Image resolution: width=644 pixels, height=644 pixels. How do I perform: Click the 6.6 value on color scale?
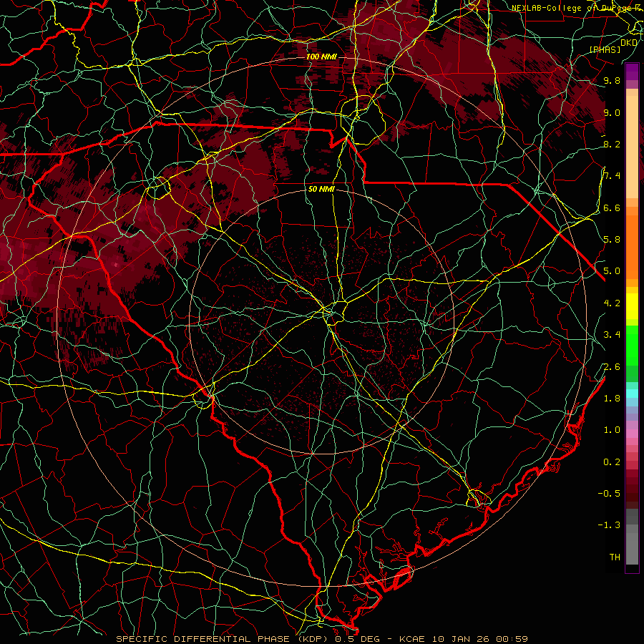coord(612,208)
